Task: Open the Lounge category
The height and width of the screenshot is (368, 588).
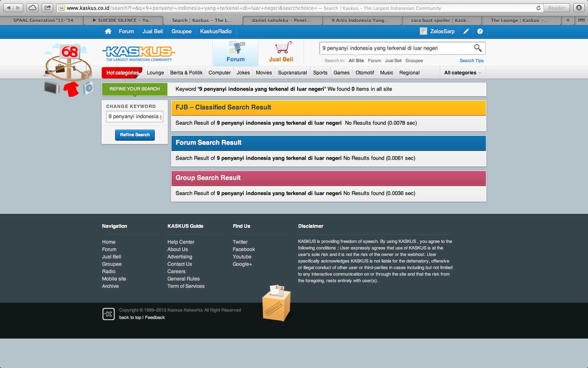Action: tap(155, 73)
